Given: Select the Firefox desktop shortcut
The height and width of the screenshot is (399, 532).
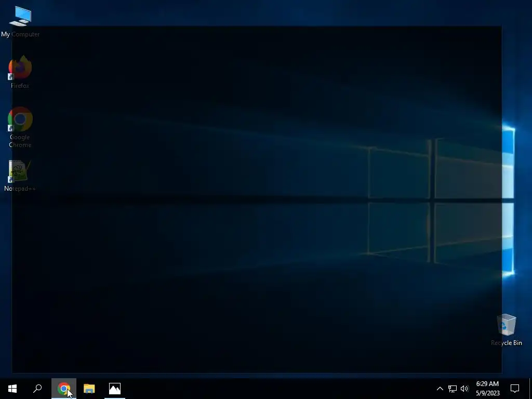Looking at the screenshot, I should coord(20,72).
